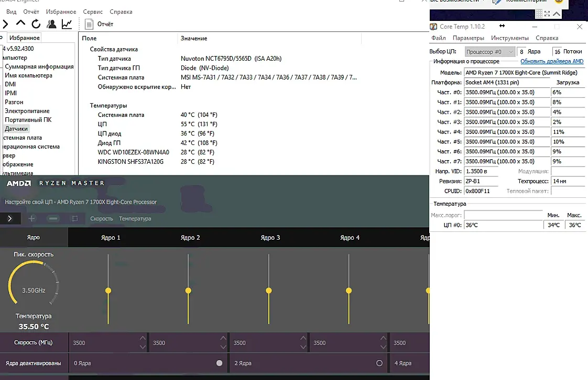This screenshot has height=380, width=588.
Task: Click the Ядро 3 column header
Action: (270, 237)
